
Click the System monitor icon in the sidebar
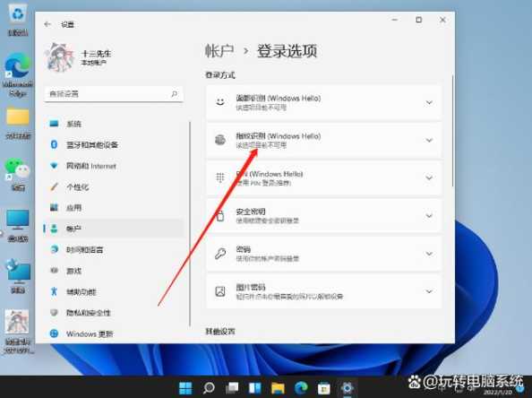point(54,124)
